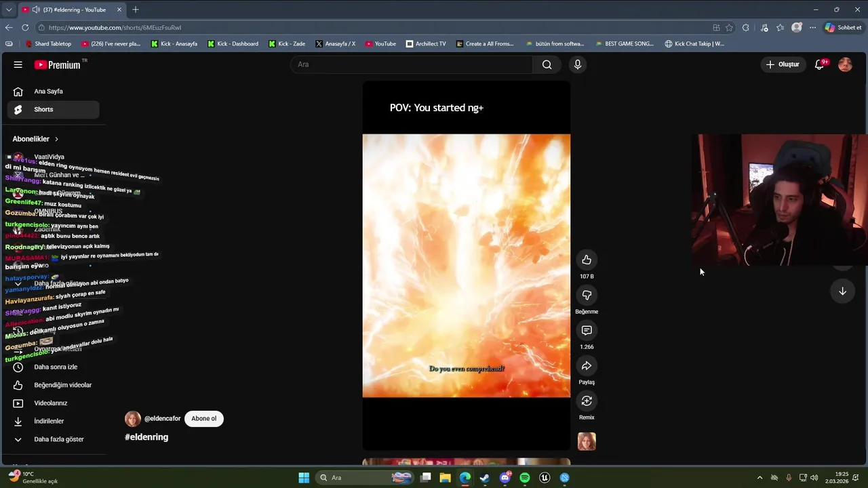
Task: Like the short with thumbs up
Action: tap(587, 260)
